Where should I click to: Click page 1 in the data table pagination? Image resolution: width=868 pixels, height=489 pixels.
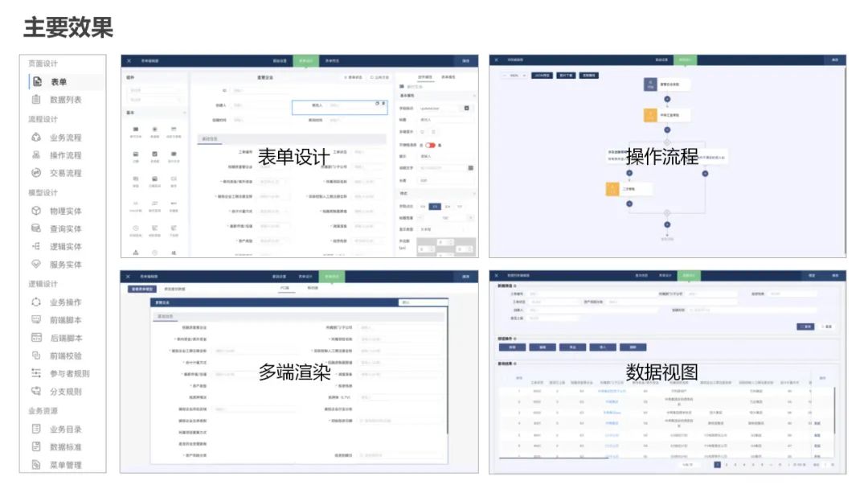pyautogui.click(x=717, y=464)
